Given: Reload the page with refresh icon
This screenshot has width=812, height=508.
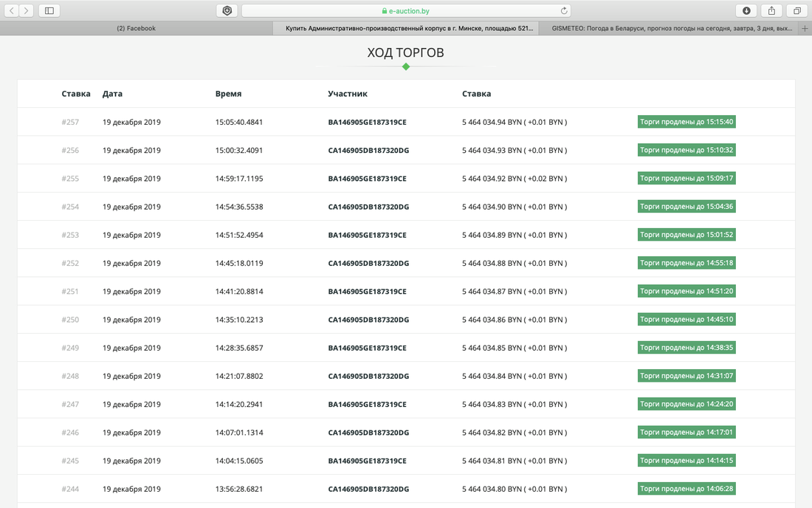Looking at the screenshot, I should pyautogui.click(x=564, y=10).
